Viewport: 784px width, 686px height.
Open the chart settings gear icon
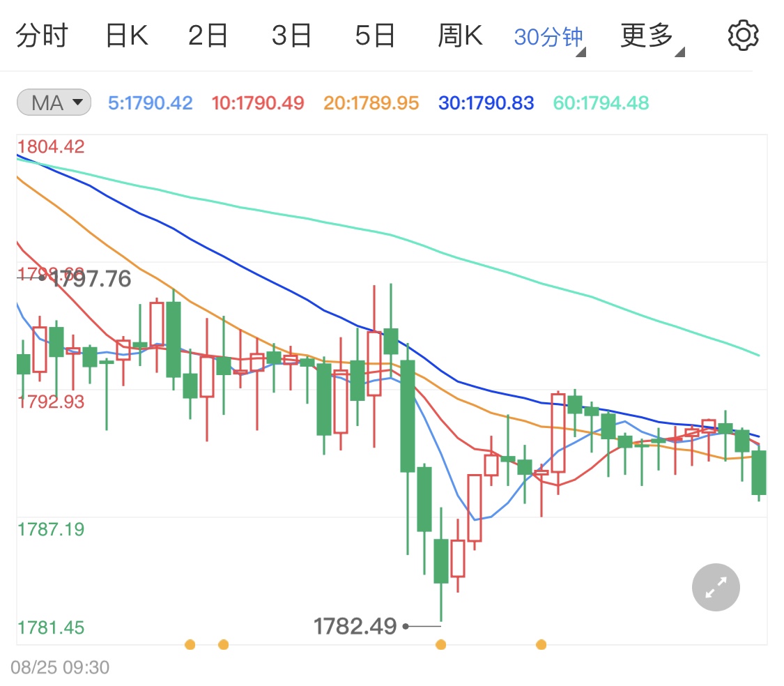click(x=743, y=36)
